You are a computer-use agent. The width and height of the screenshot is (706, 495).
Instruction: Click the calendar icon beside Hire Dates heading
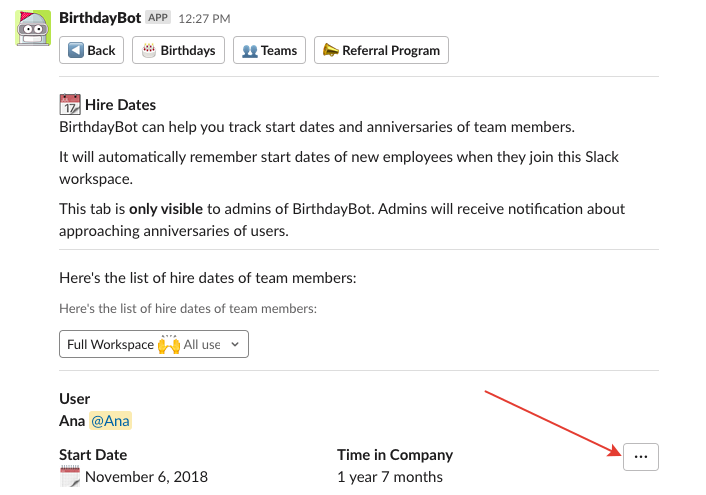(x=70, y=104)
